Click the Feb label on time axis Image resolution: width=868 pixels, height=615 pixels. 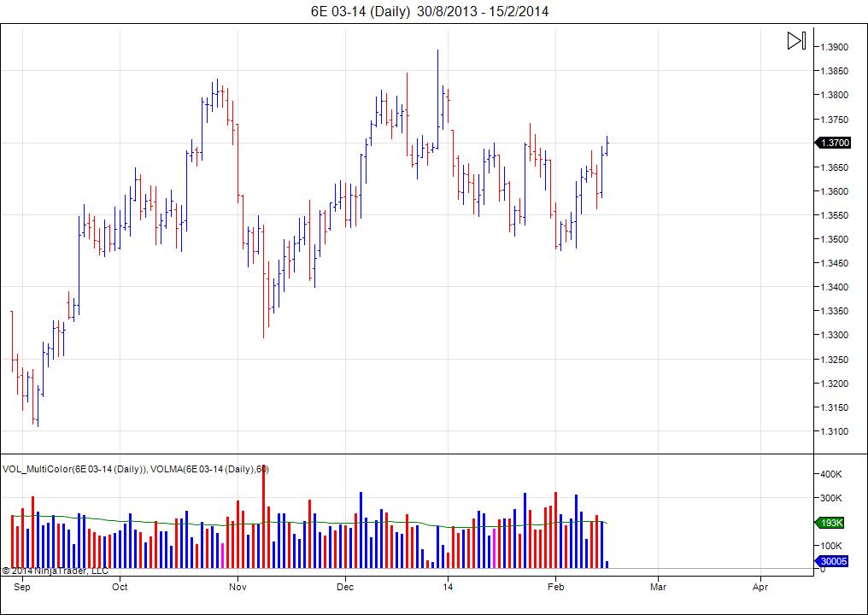[556, 587]
